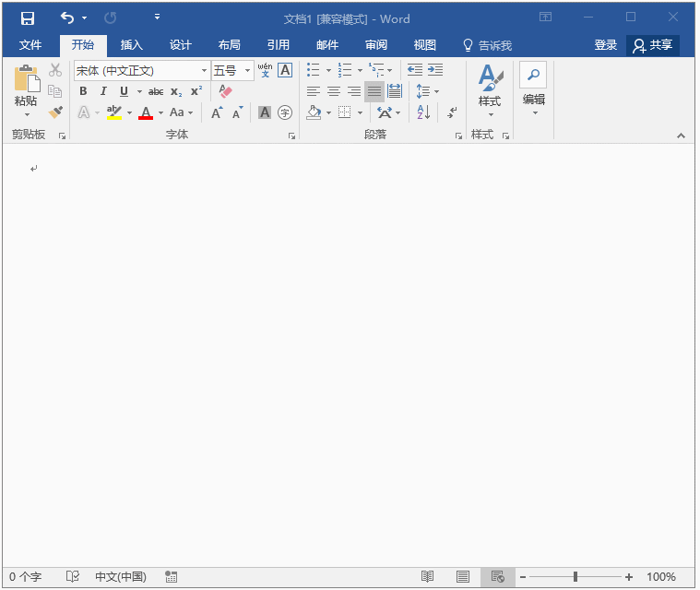Switch to the 插入 ribbon tab
This screenshot has width=700, height=590.
pyautogui.click(x=131, y=45)
